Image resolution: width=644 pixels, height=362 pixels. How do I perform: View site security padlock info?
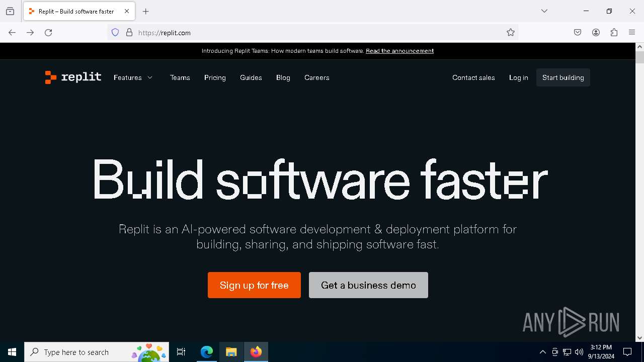[129, 33]
